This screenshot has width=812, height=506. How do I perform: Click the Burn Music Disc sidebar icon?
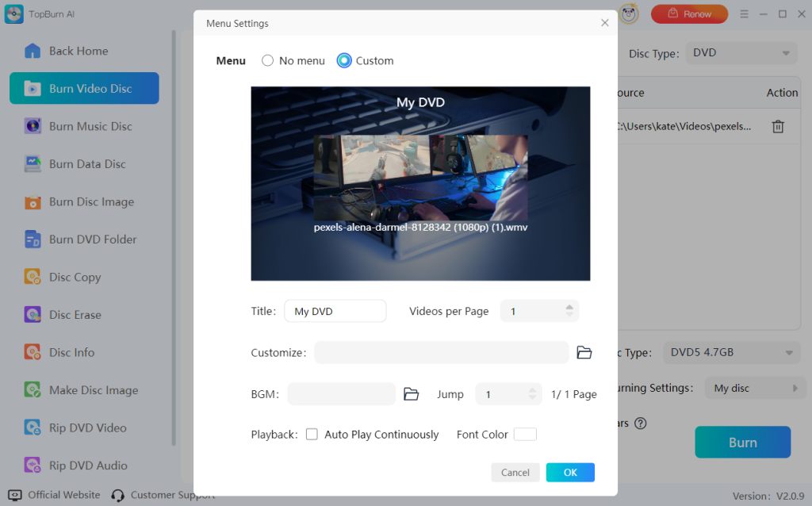coord(33,126)
